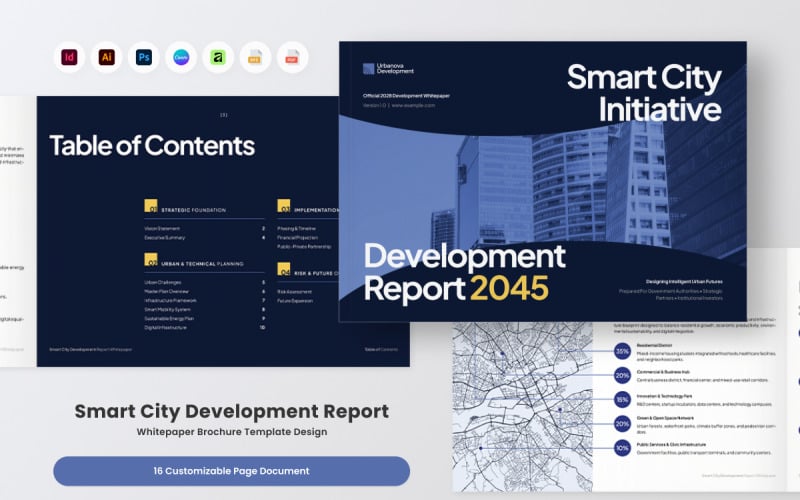Screen dimensions: 800x500
Task: Click the 'Table of Contents' heading
Action: 152,145
